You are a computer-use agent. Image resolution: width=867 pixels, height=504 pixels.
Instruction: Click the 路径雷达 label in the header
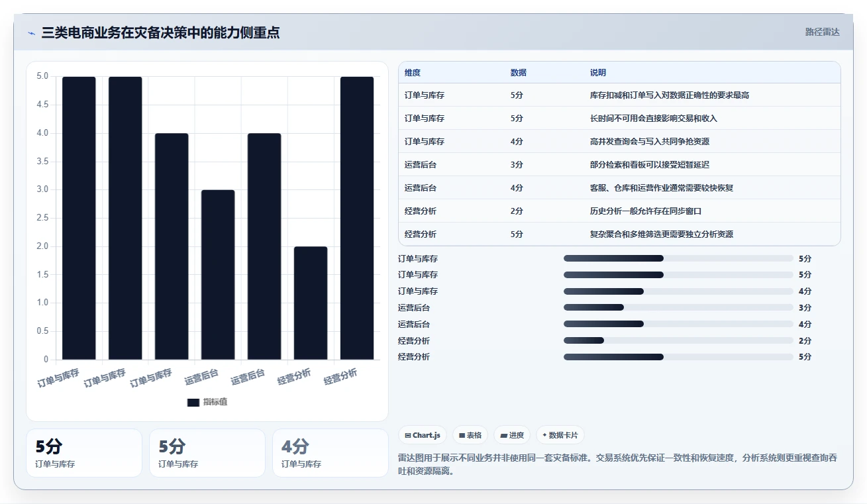(x=822, y=32)
